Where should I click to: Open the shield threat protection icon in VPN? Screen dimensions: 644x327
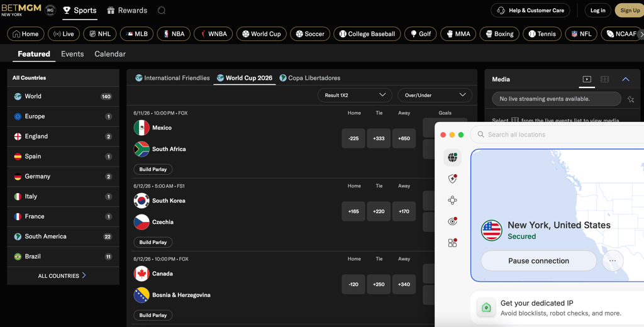(x=452, y=179)
